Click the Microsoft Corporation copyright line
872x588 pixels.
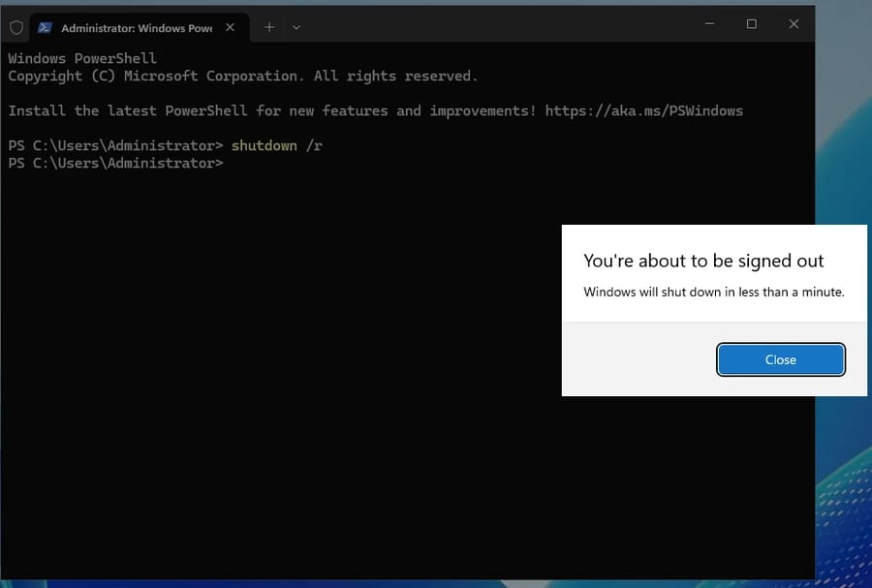coord(242,76)
